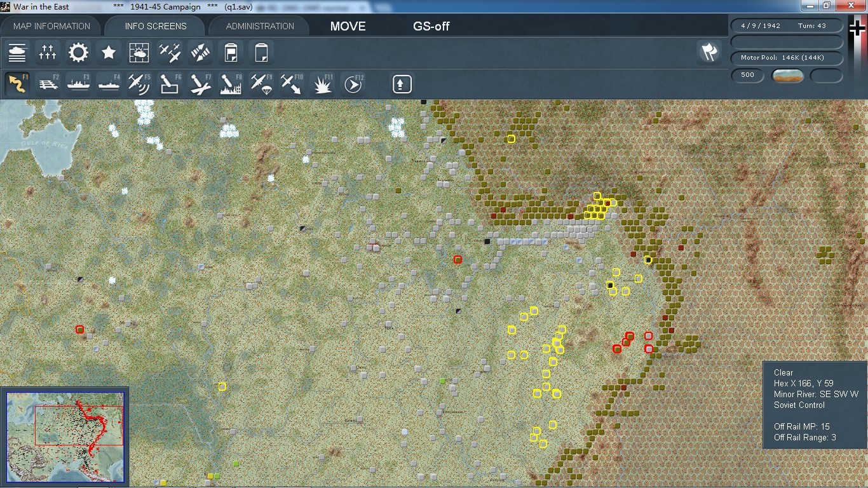Click the 500 value pill

tap(748, 76)
